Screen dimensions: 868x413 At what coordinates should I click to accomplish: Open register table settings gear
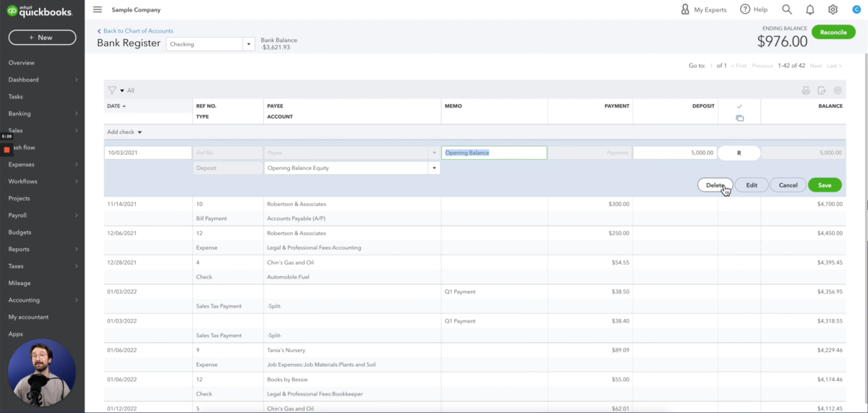[838, 90]
